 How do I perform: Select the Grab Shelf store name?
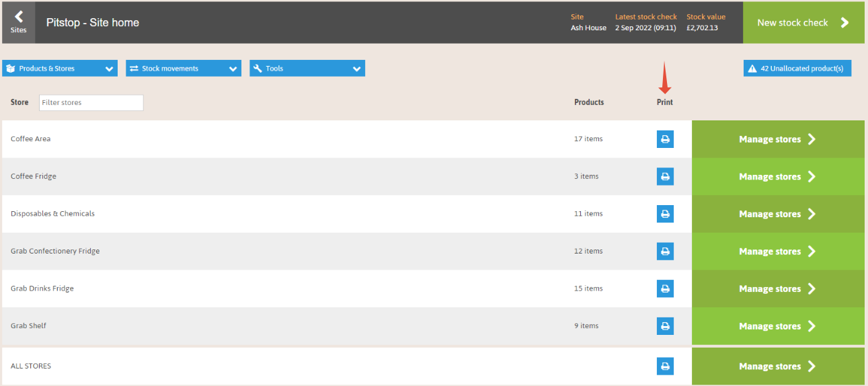pos(29,325)
